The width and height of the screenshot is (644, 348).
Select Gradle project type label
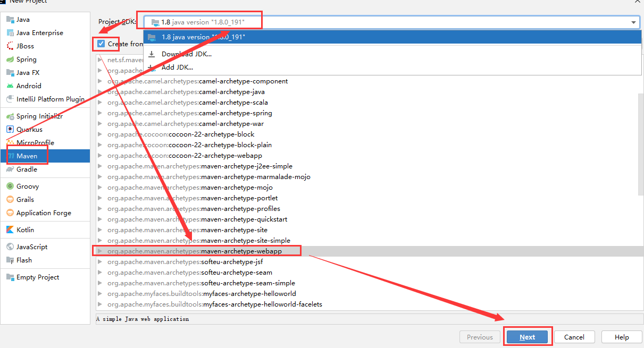tap(27, 169)
